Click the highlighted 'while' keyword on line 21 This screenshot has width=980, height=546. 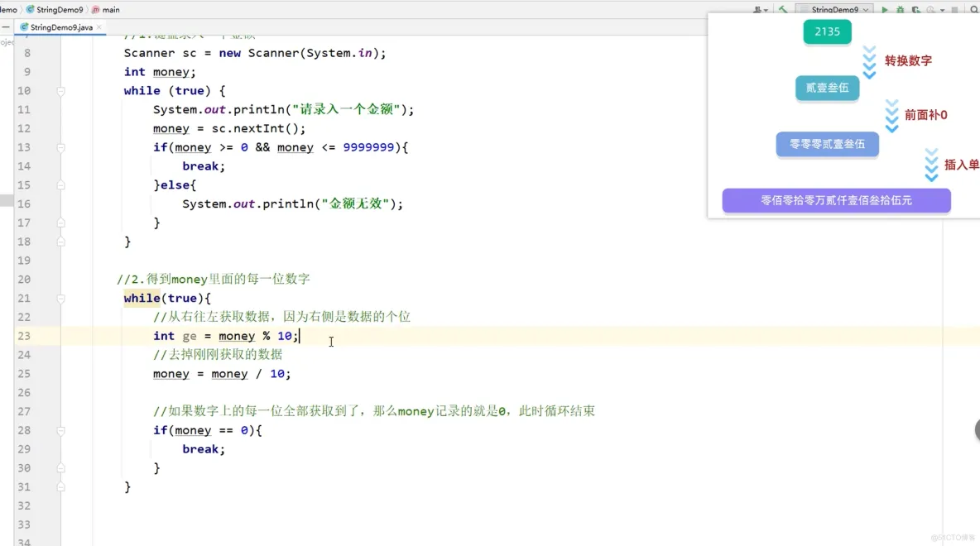(142, 299)
